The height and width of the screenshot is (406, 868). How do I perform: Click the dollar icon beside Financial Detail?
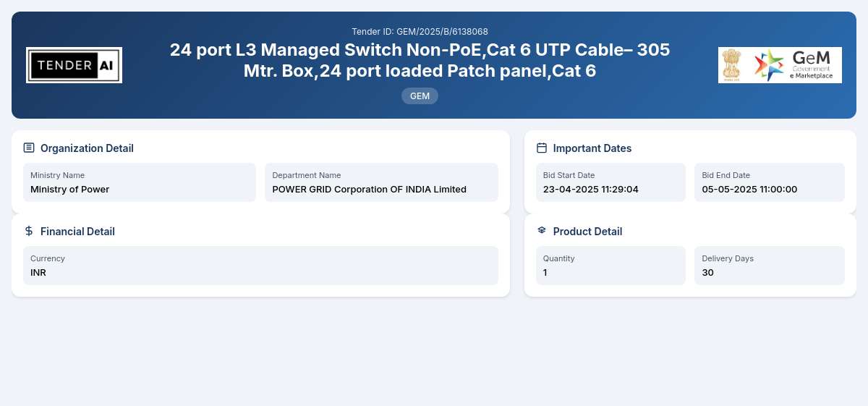click(x=29, y=231)
